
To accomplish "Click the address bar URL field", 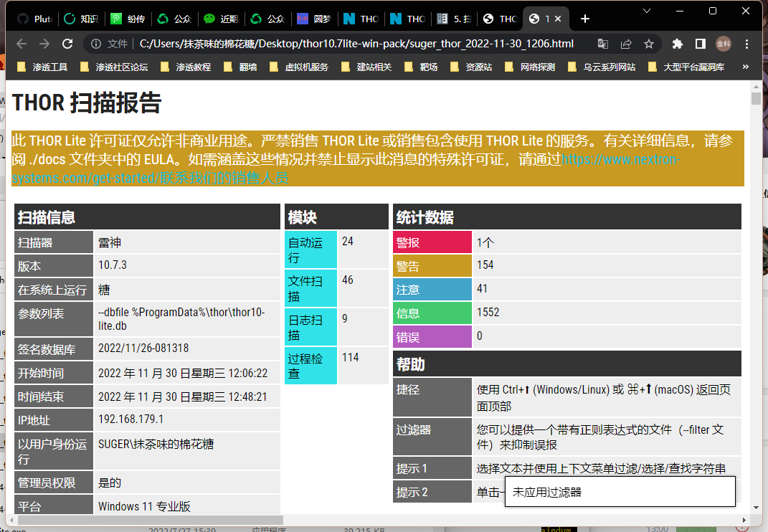I will pos(356,44).
